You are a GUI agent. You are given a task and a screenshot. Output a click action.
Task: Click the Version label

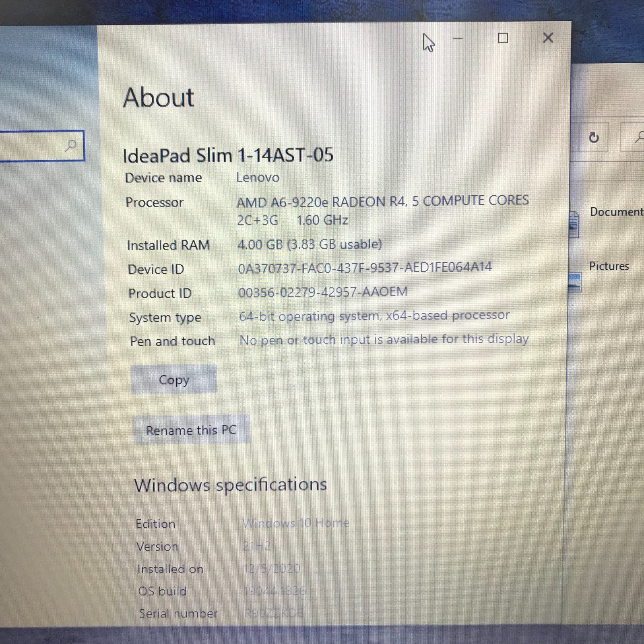[x=157, y=547]
